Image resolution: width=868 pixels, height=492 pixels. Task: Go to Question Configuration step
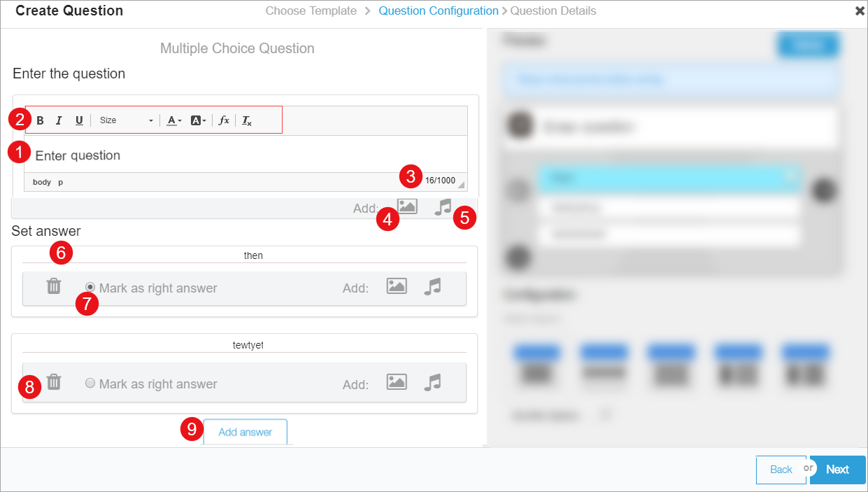pyautogui.click(x=439, y=10)
